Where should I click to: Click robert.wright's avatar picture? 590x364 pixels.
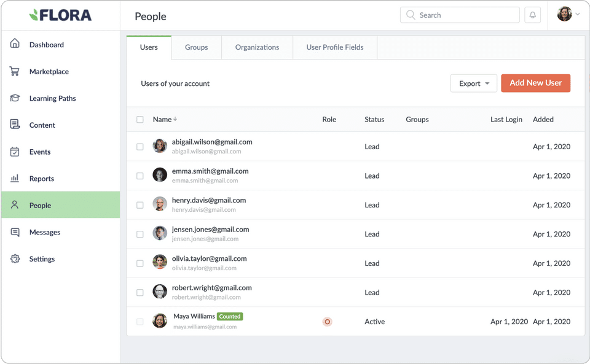(x=160, y=292)
